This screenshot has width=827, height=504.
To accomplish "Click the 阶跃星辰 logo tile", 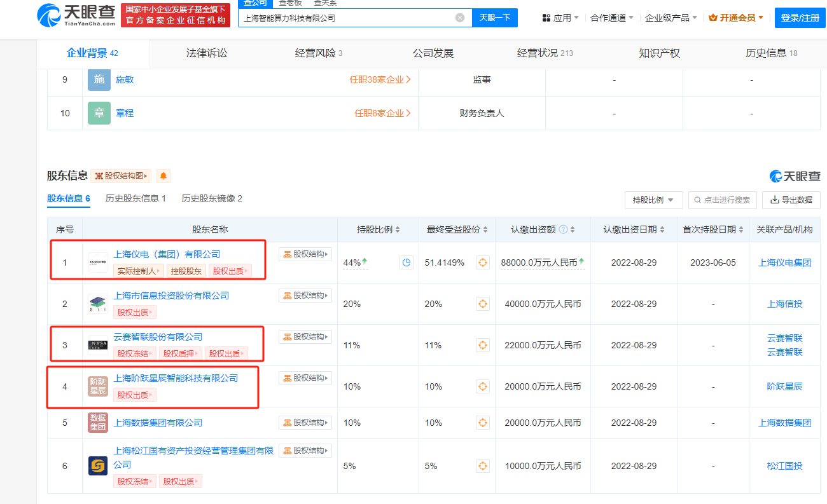I will 98,386.
